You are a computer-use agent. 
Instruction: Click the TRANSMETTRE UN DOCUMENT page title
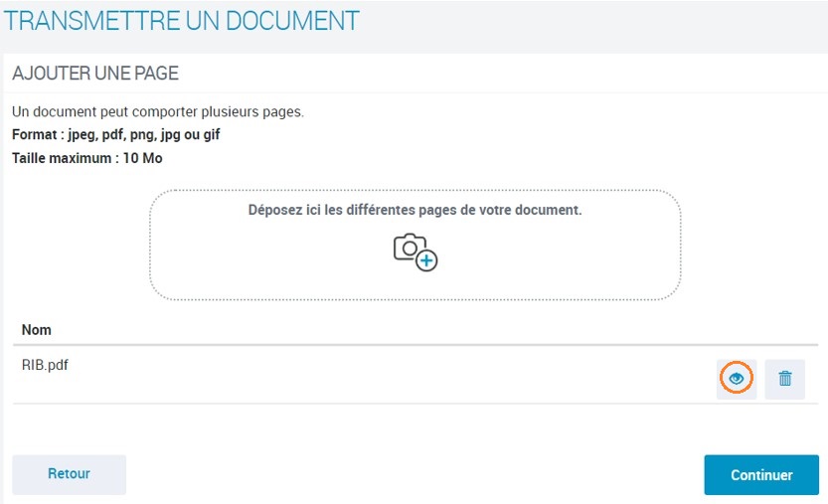point(182,19)
